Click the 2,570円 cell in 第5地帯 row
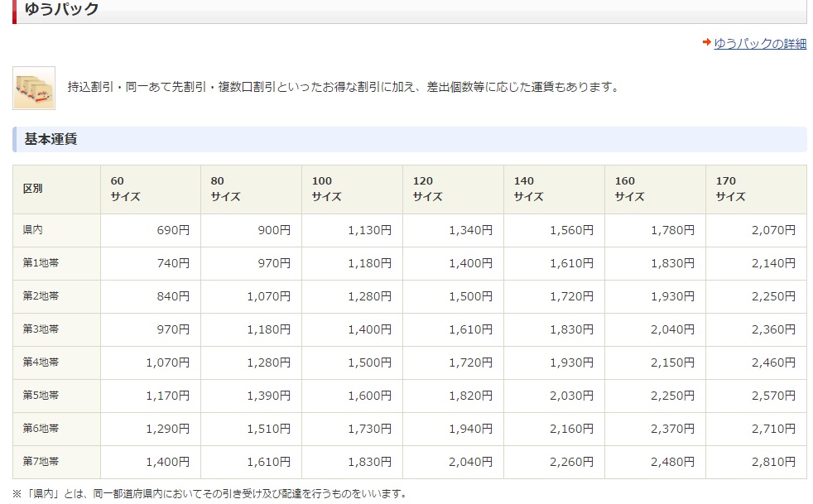The image size is (813, 504). tap(757, 396)
